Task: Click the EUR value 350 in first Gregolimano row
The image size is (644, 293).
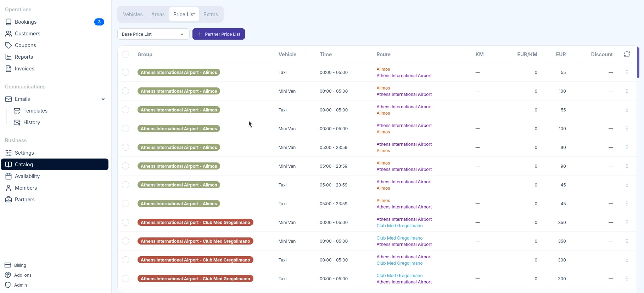Action: point(562,223)
